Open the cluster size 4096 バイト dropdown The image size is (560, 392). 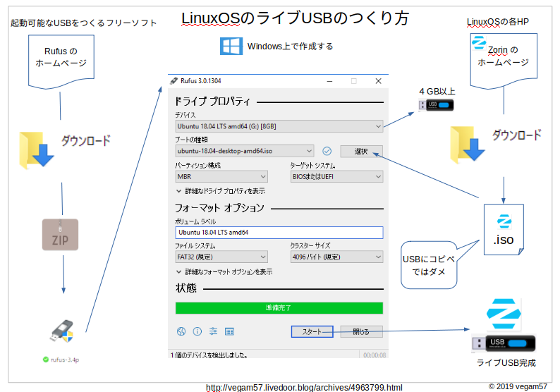click(x=337, y=257)
